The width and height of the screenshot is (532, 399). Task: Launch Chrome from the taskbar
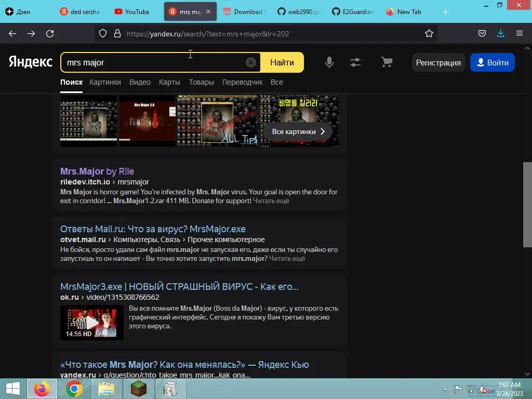coord(74,389)
